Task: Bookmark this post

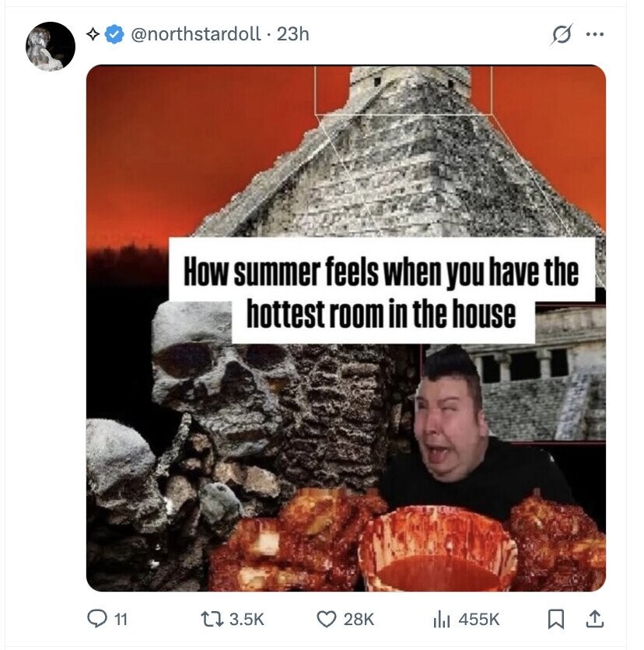Action: [x=555, y=619]
